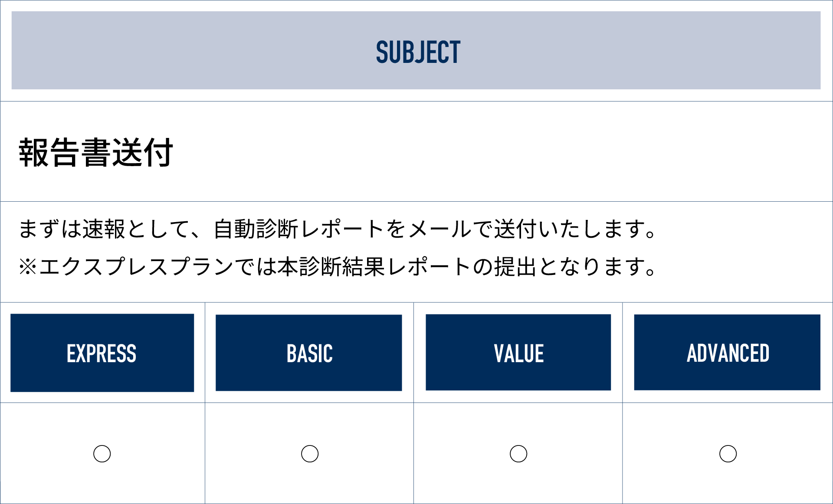
Task: Toggle the circle under BASIC
Action: click(x=310, y=454)
